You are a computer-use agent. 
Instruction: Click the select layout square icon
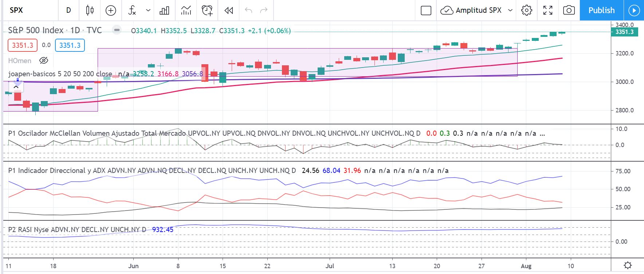(x=426, y=11)
